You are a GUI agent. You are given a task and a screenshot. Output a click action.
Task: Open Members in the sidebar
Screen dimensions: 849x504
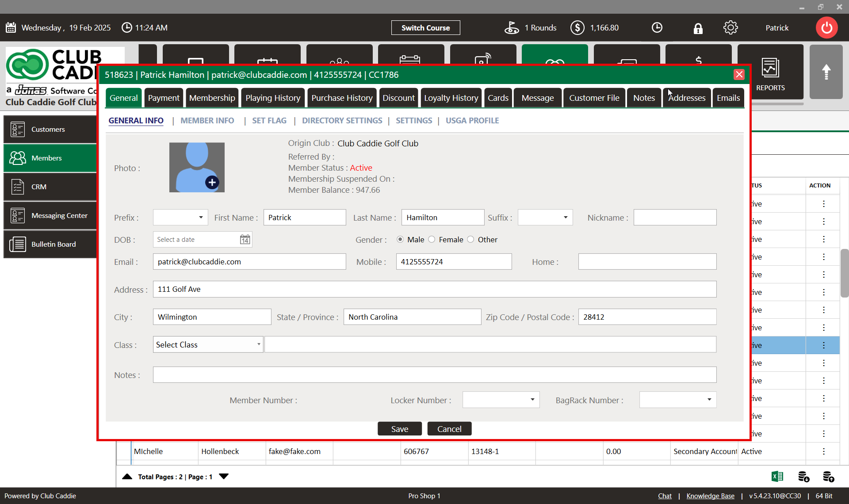pyautogui.click(x=50, y=158)
